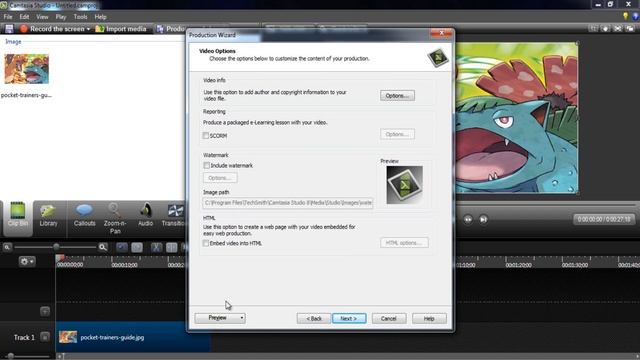Viewport: 640px width, 360px height.
Task: Open the Play menu
Action: pos(61,17)
